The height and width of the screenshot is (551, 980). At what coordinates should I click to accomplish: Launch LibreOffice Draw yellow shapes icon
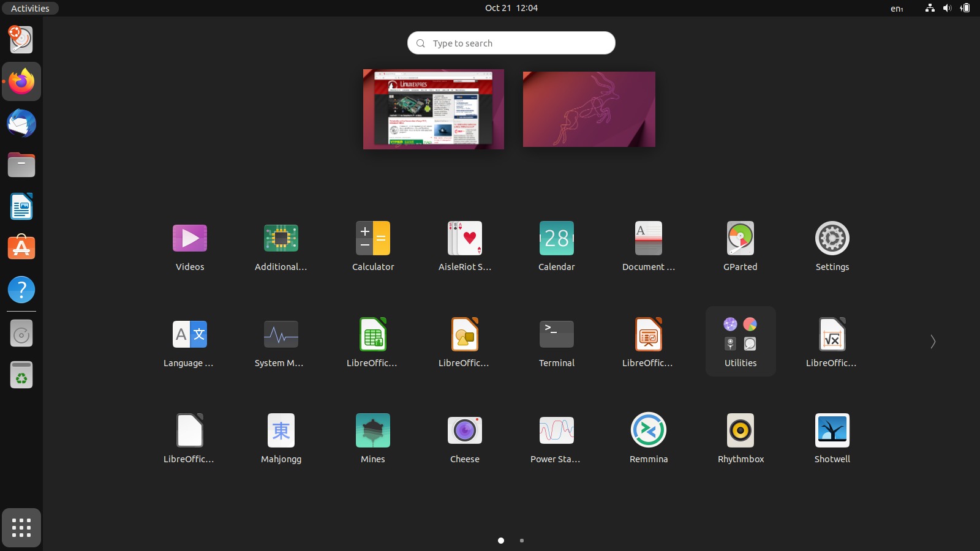(465, 342)
